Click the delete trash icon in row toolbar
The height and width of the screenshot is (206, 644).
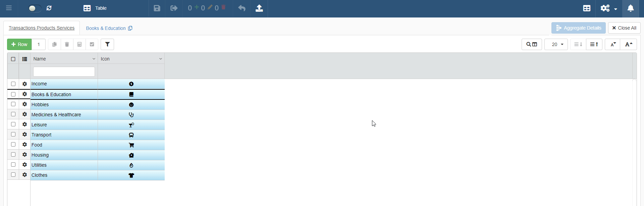(67, 44)
